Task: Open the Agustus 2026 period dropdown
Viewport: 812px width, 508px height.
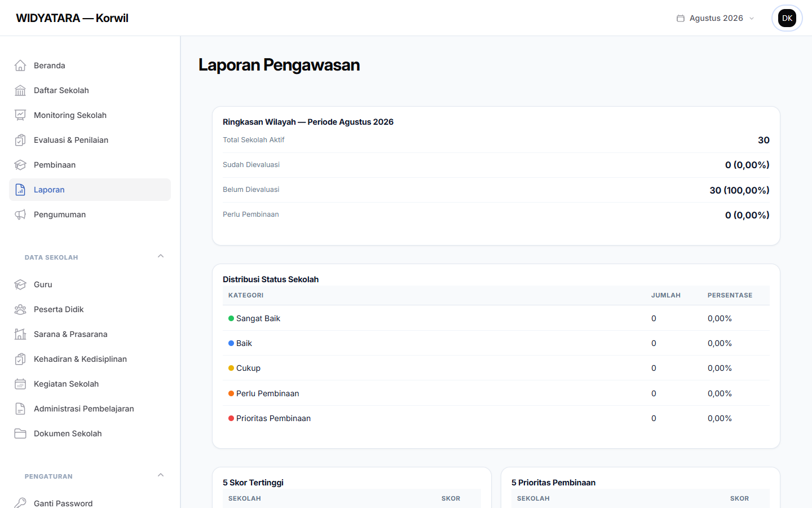Action: (716, 18)
